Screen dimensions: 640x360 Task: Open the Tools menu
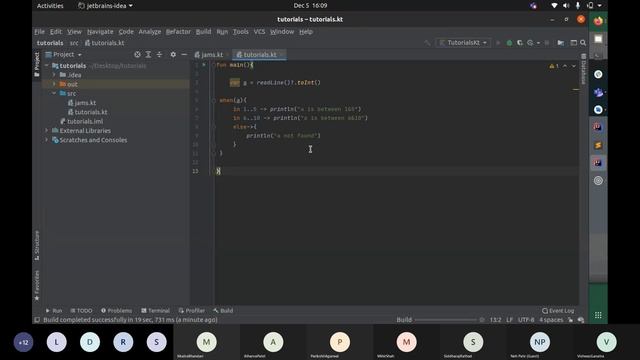coord(240,31)
